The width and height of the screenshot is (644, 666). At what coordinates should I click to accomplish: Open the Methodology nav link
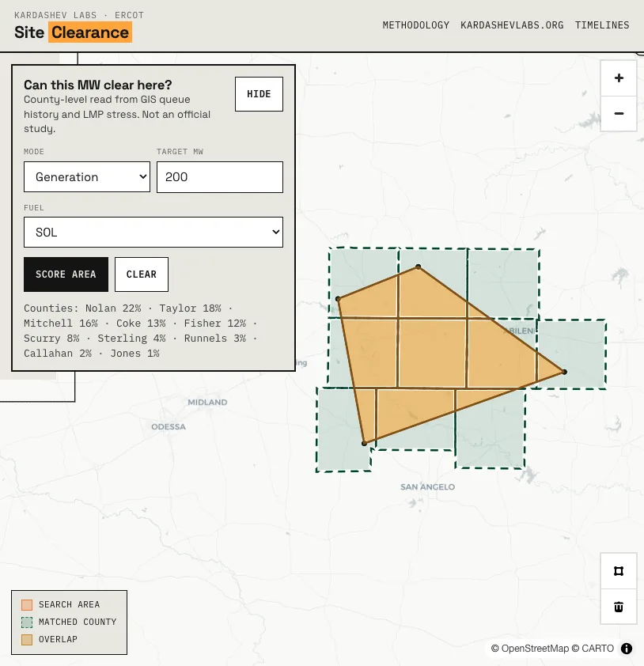point(416,25)
